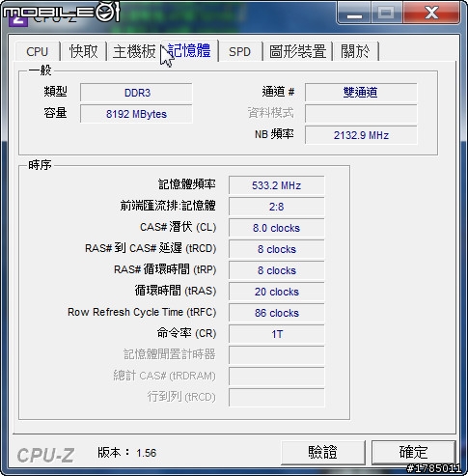Click the 8.0 clocks CAS latency value
The height and width of the screenshot is (476, 468).
click(277, 228)
